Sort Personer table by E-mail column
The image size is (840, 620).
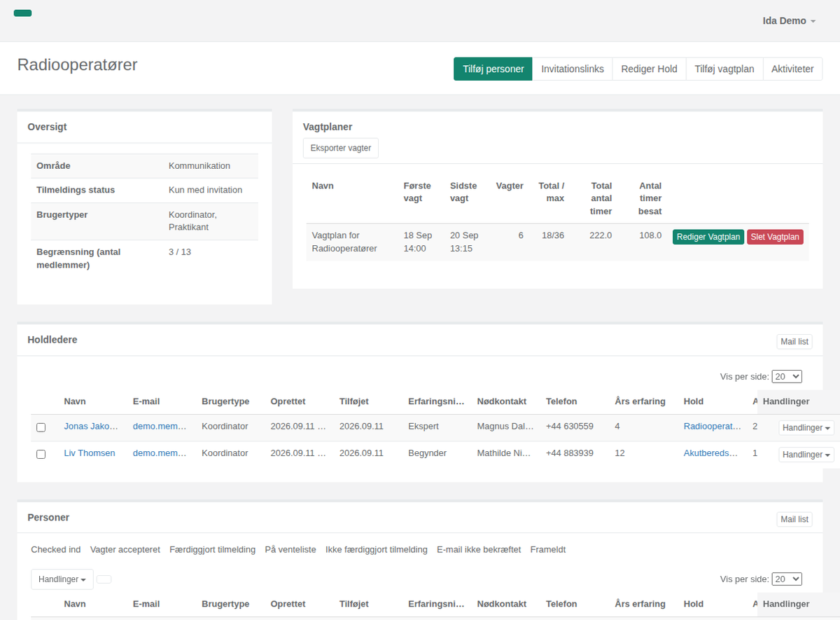(146, 604)
